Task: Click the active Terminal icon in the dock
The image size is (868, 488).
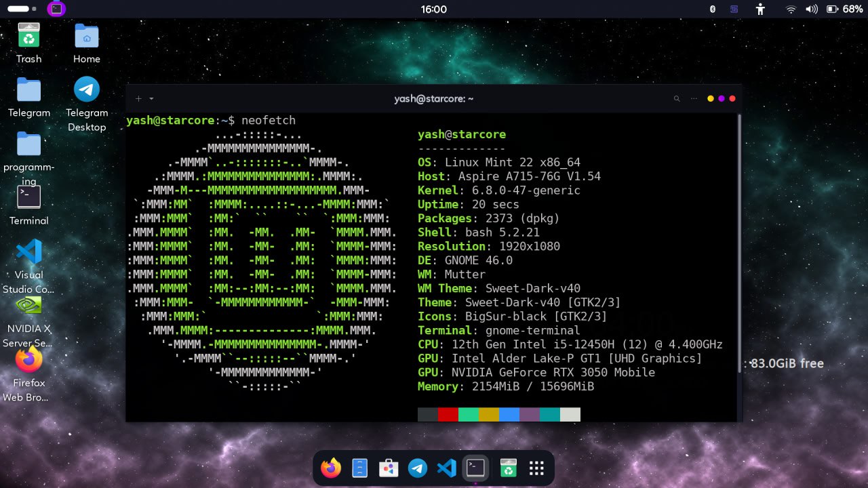Action: tap(475, 468)
